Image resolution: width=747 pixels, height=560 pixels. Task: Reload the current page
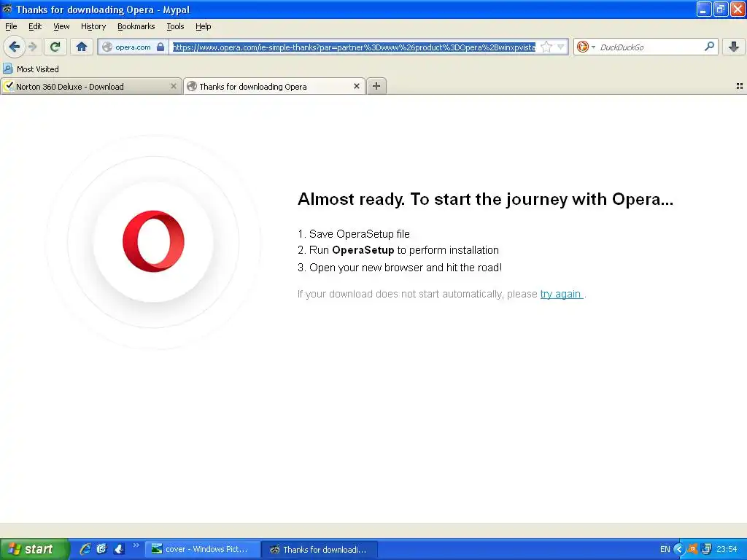(x=55, y=47)
